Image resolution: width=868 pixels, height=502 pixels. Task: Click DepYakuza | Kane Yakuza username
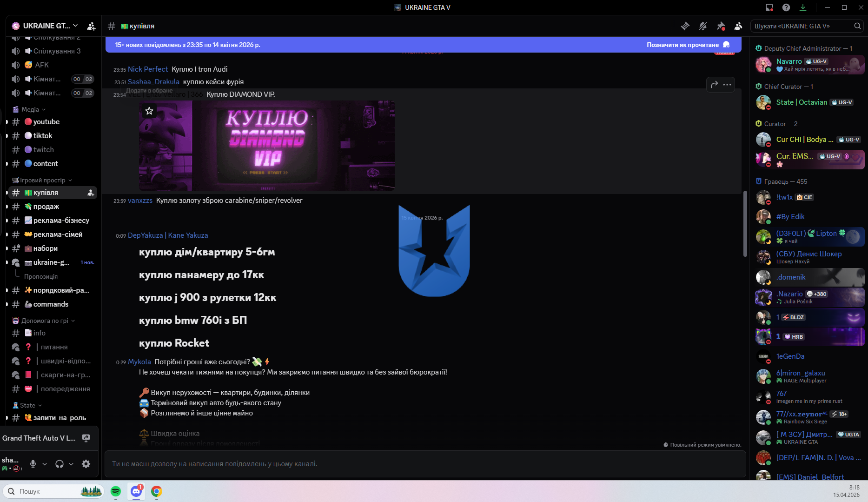click(x=168, y=235)
